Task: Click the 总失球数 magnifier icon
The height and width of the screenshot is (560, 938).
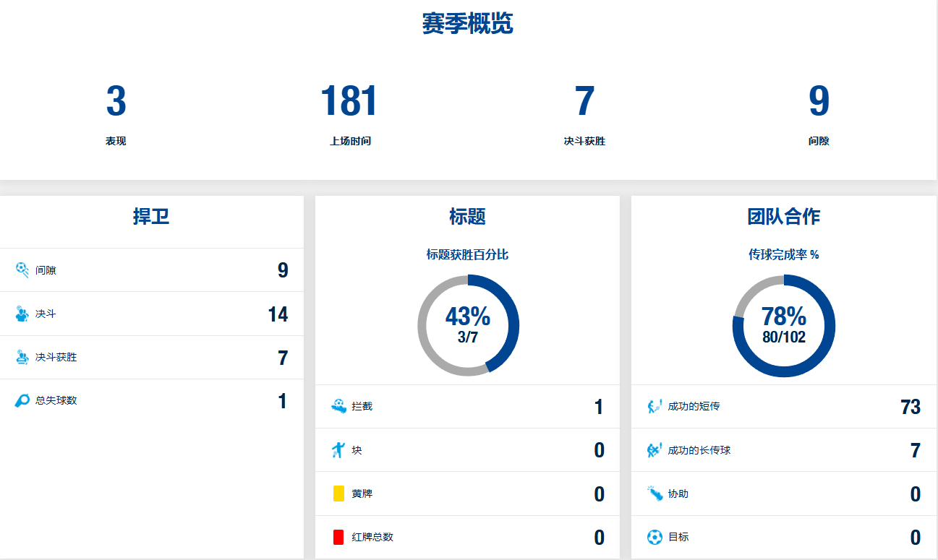Action: coord(22,400)
